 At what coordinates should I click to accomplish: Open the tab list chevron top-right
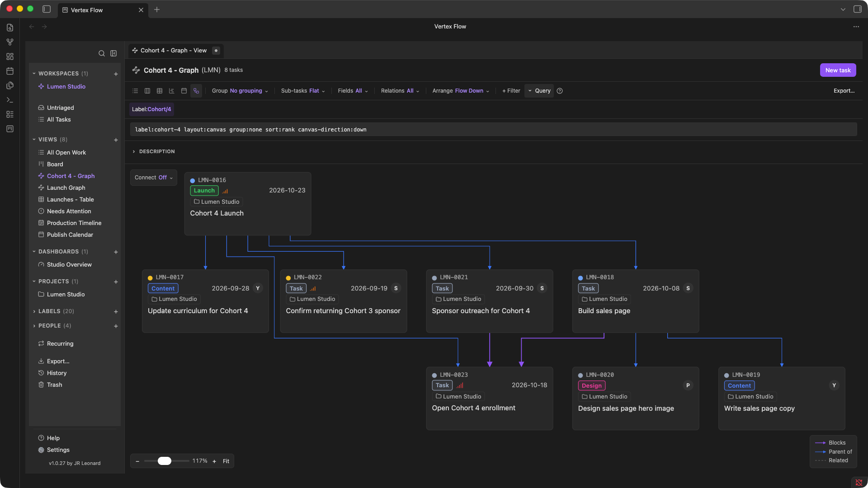coord(843,9)
